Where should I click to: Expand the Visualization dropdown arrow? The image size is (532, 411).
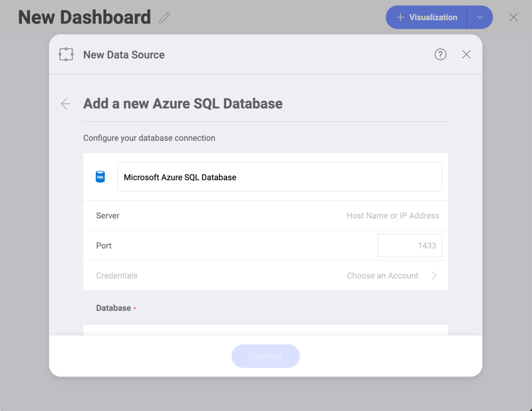(479, 17)
